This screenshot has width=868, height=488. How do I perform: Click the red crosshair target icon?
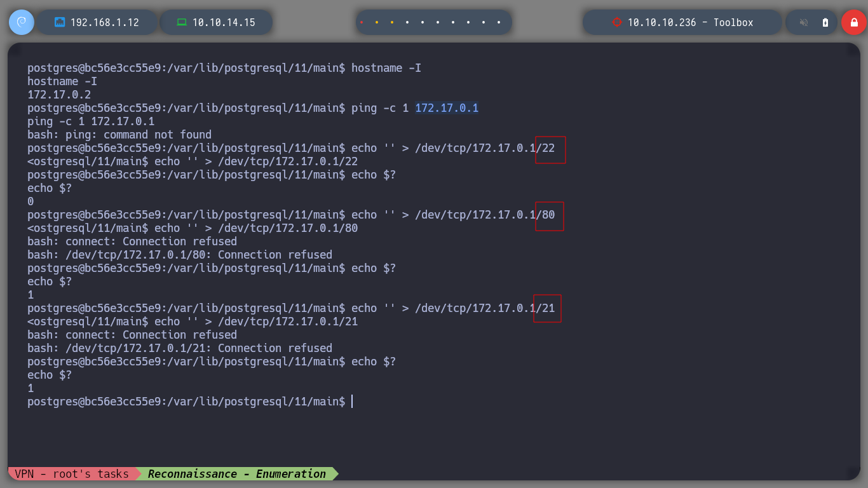[616, 22]
